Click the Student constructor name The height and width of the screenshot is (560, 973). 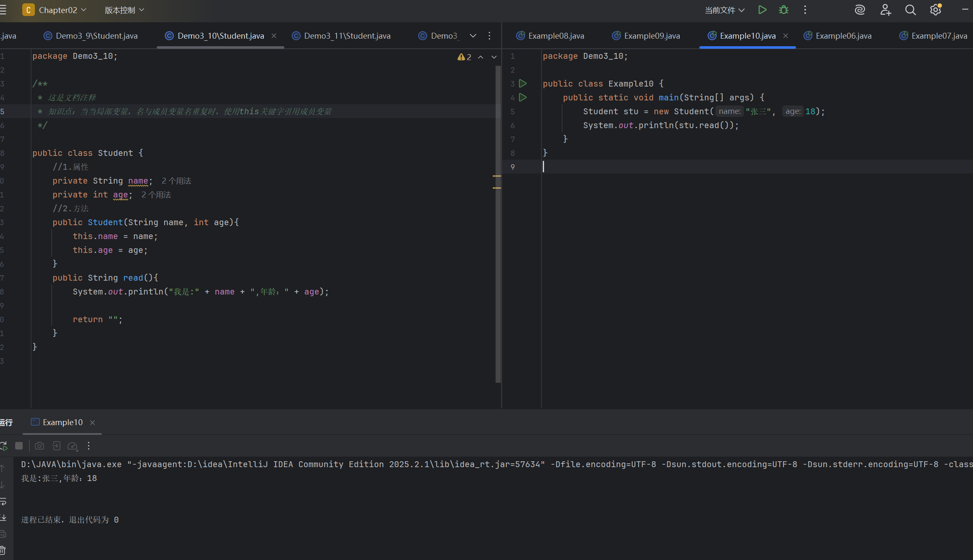(105, 223)
